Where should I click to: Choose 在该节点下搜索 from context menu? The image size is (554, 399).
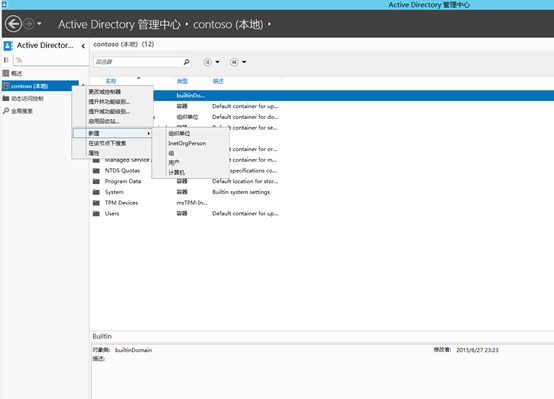click(107, 143)
